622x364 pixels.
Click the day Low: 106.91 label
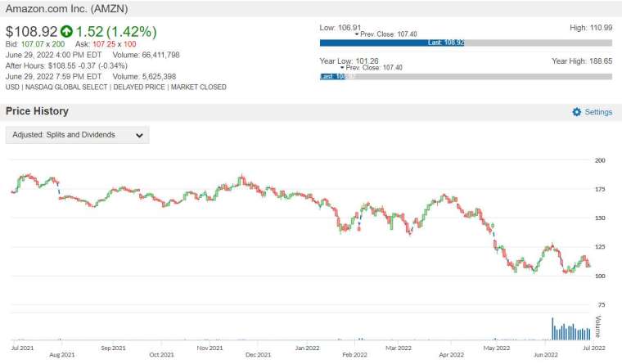[340, 27]
